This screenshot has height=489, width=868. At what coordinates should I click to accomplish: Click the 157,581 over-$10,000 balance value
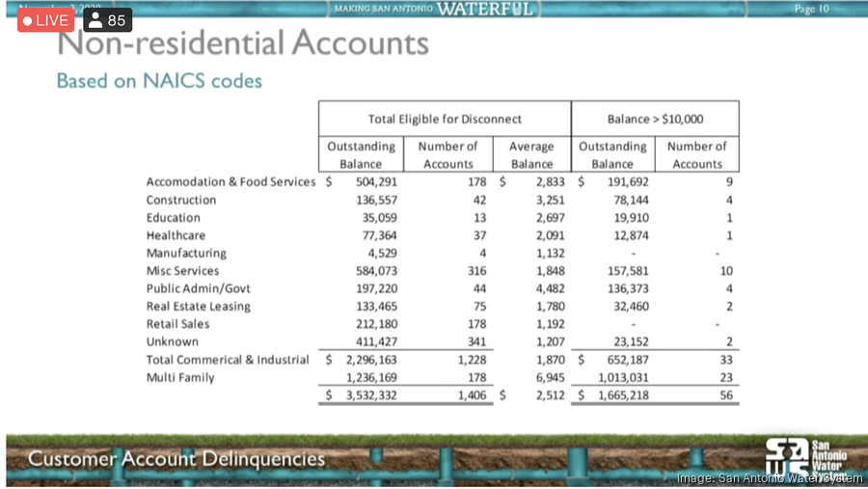[628, 271]
